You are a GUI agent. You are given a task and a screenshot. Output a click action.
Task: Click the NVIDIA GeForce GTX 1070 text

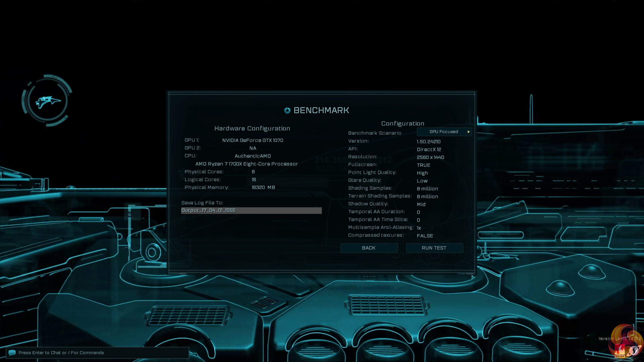point(253,140)
